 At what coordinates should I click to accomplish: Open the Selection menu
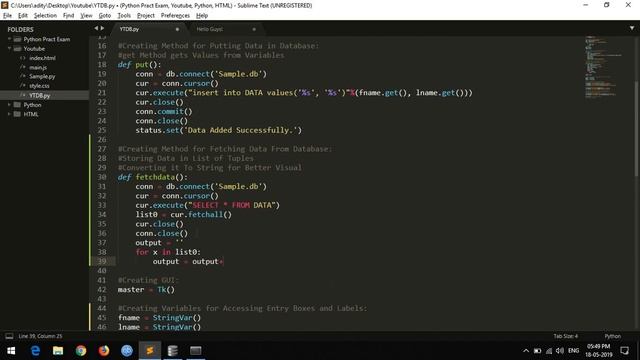coord(45,16)
